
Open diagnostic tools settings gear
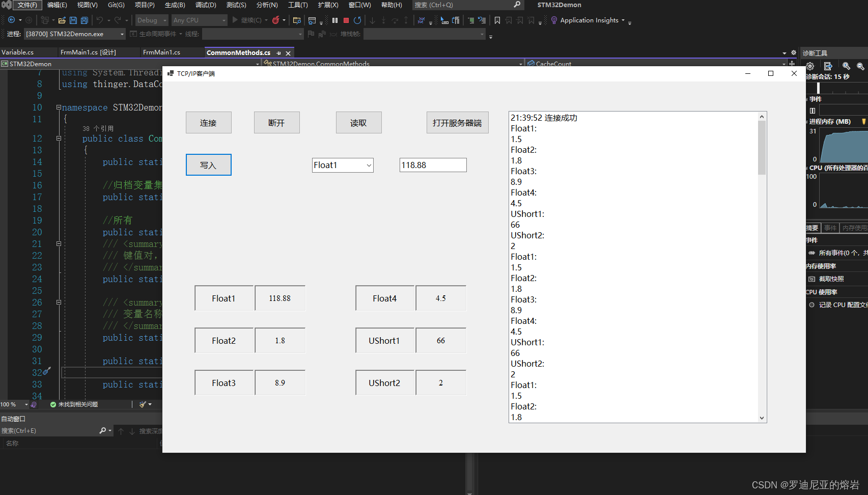pos(810,66)
